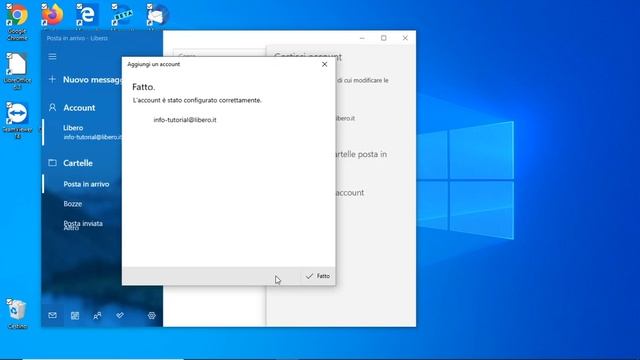Tick the checkbox on Google Chrome icon
The width and height of the screenshot is (640, 360).
click(x=9, y=7)
